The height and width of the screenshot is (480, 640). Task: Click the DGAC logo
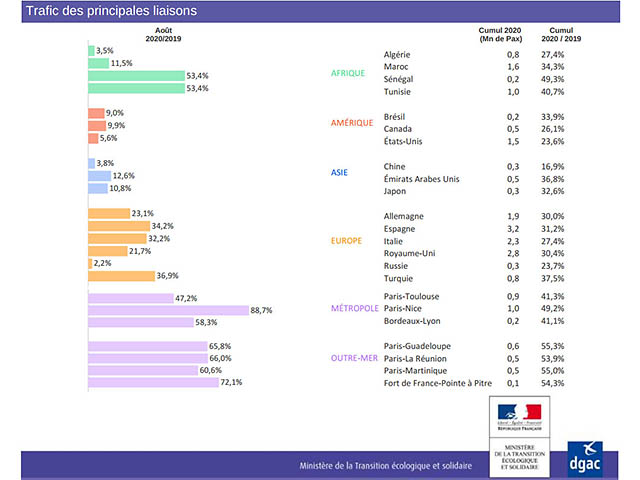(583, 455)
